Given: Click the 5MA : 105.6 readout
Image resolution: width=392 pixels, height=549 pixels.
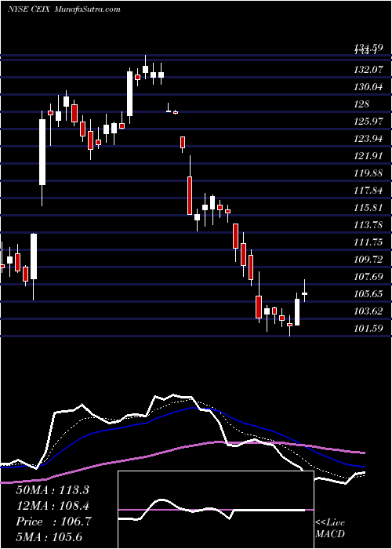Looking at the screenshot, I should click(49, 536).
